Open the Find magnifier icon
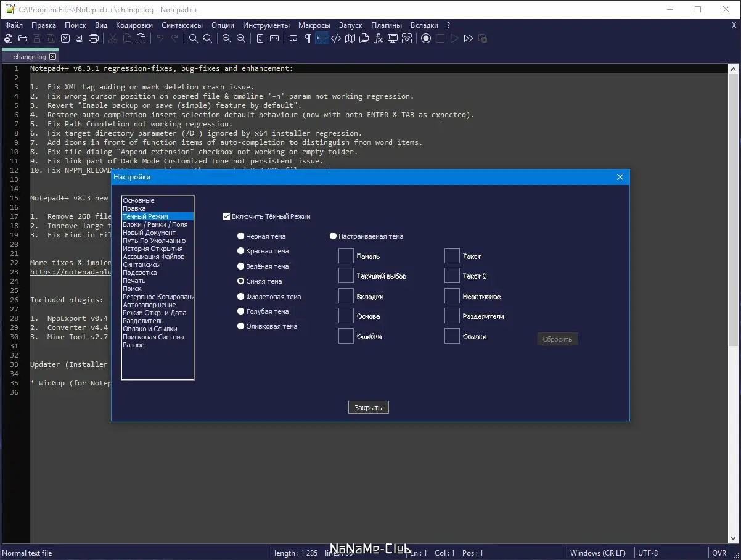 [x=194, y=38]
